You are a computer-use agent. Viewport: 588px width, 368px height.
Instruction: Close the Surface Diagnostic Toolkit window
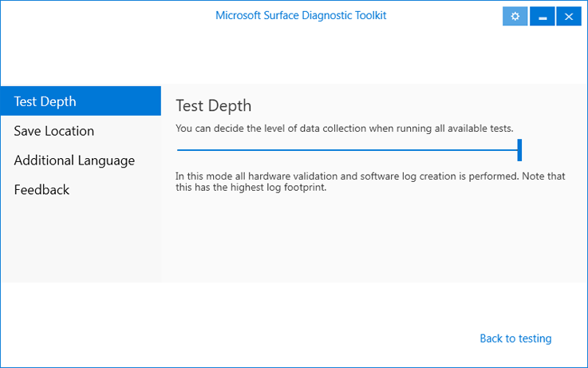568,17
